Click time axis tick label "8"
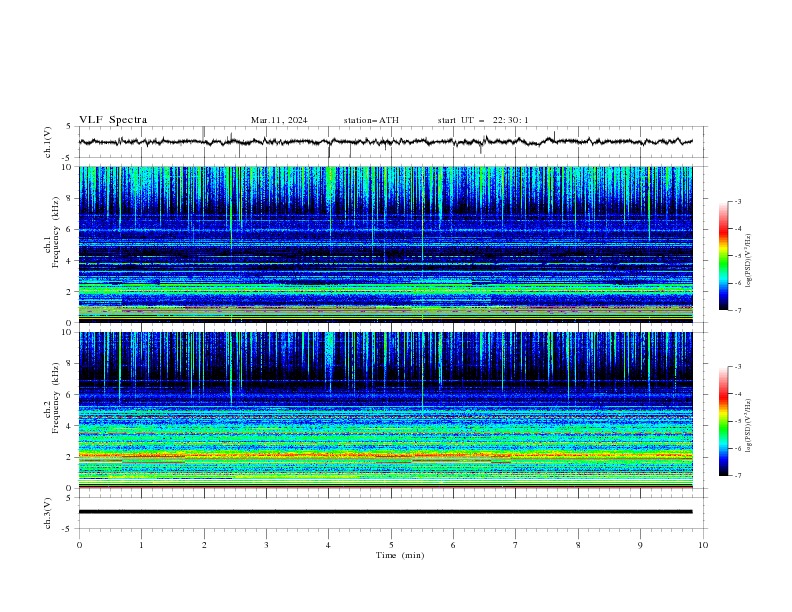Viewport: 792px width, 612px height. 578,545
